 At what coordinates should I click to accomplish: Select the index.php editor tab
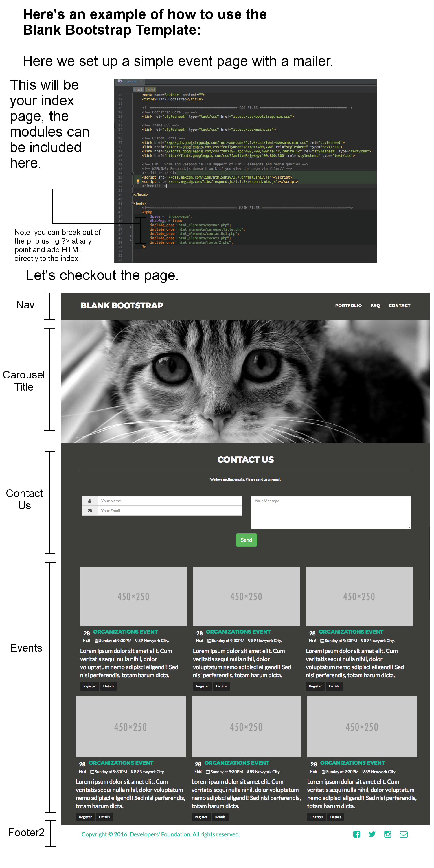[130, 81]
